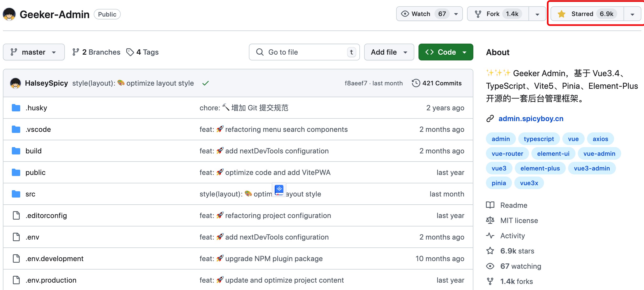Click the fork icon beside 1.4k forks

point(490,281)
